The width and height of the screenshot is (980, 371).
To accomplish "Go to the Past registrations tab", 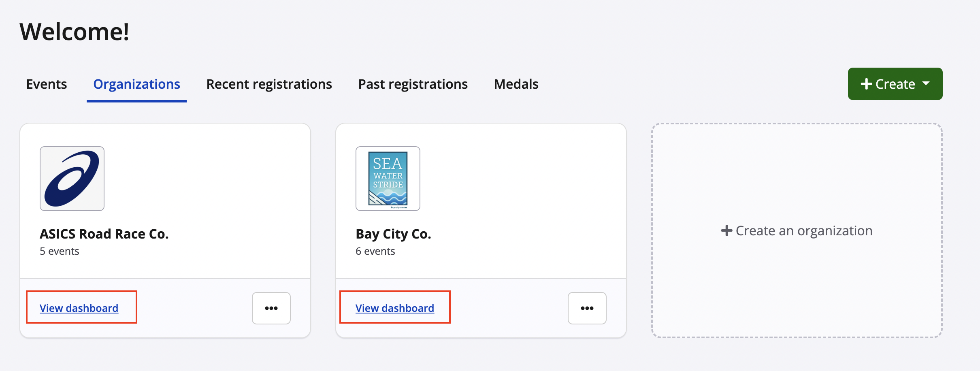I will tap(413, 84).
